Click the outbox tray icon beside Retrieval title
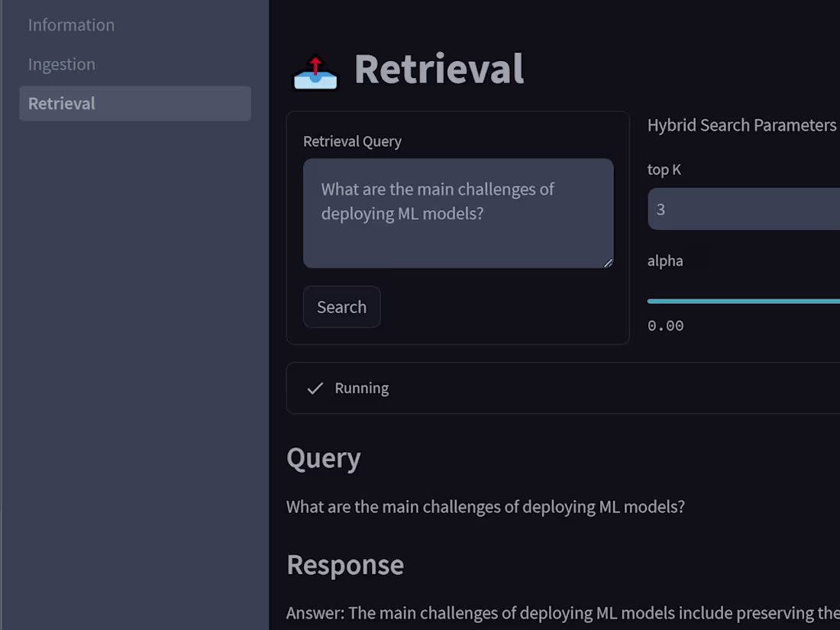This screenshot has height=630, width=840. click(315, 73)
